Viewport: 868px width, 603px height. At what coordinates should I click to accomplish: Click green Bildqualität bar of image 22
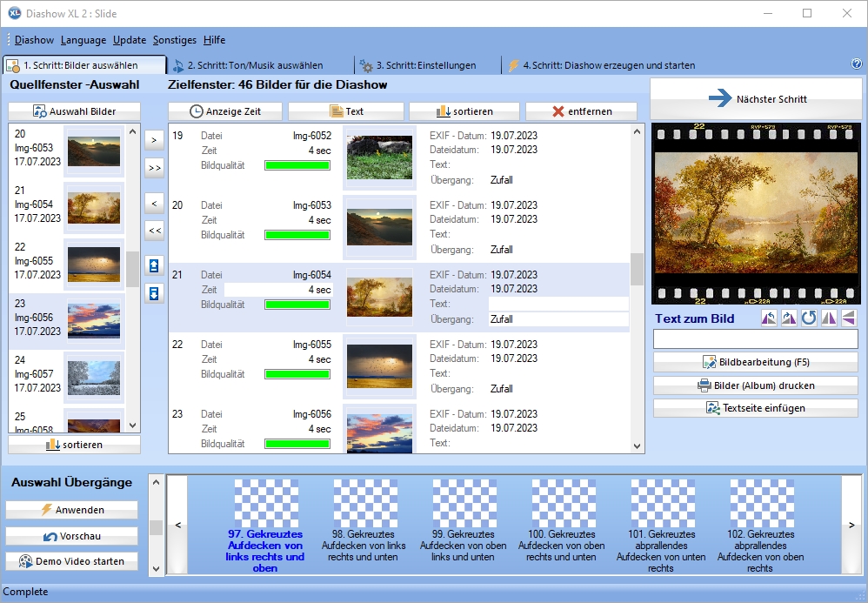(x=297, y=374)
